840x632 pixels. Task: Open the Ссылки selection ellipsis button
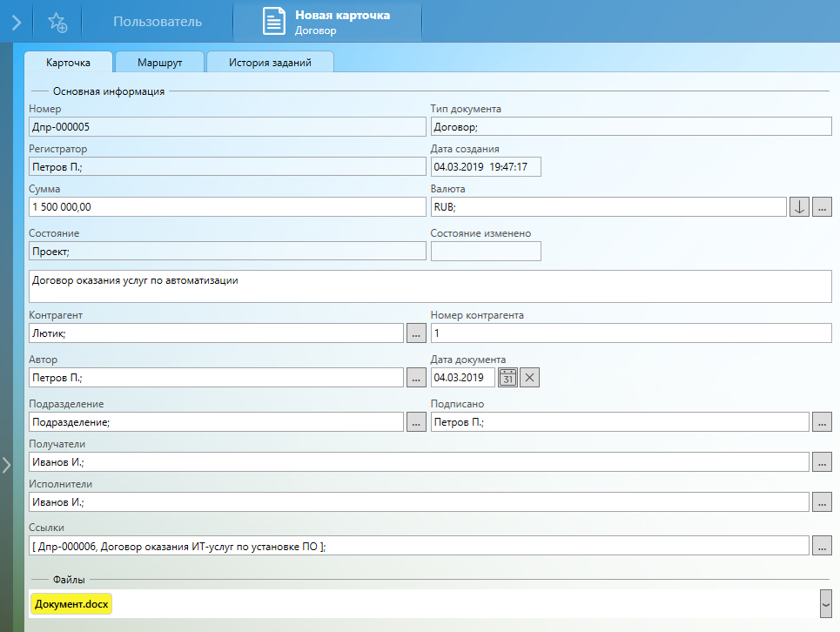[x=822, y=546]
